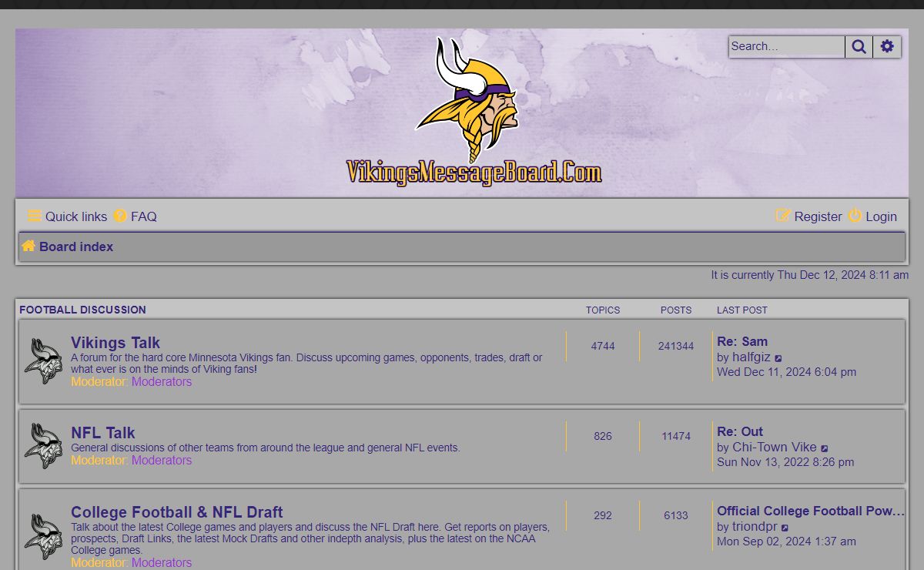Image resolution: width=924 pixels, height=570 pixels.
Task: View halfgiz user profile
Action: (x=752, y=357)
